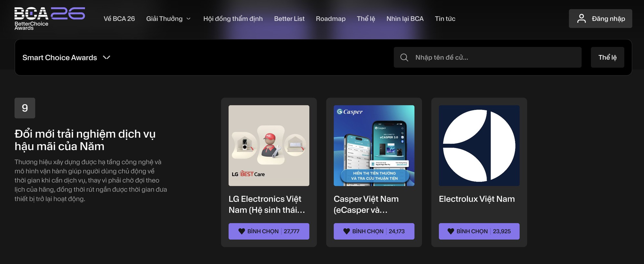This screenshot has width=644, height=264.
Task: Click the category number 9 badge
Action: point(25,108)
